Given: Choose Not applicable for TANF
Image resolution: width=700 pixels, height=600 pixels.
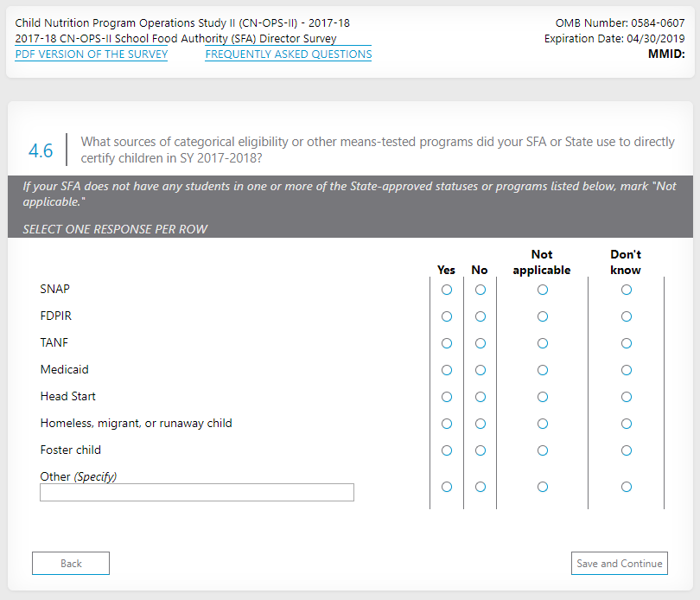Looking at the screenshot, I should click(543, 343).
